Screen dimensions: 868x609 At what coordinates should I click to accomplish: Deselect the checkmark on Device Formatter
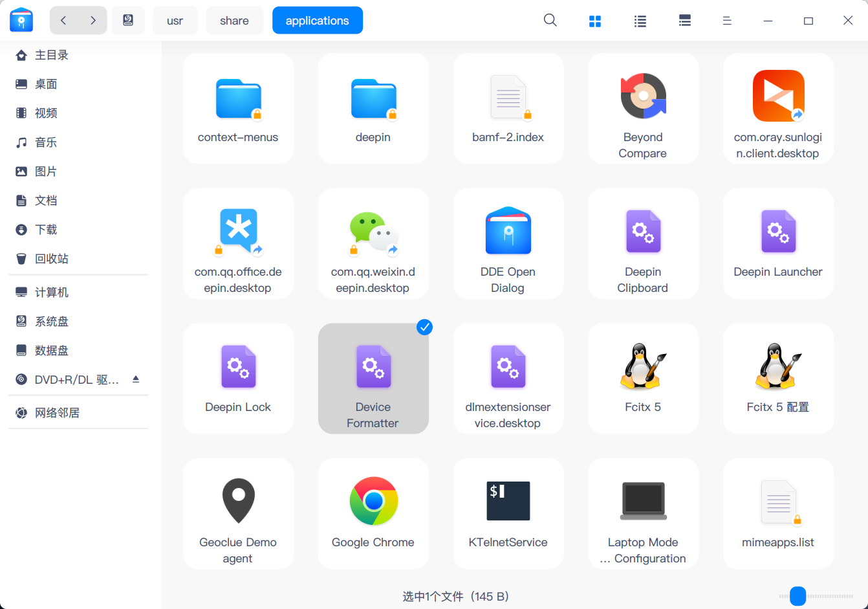424,327
